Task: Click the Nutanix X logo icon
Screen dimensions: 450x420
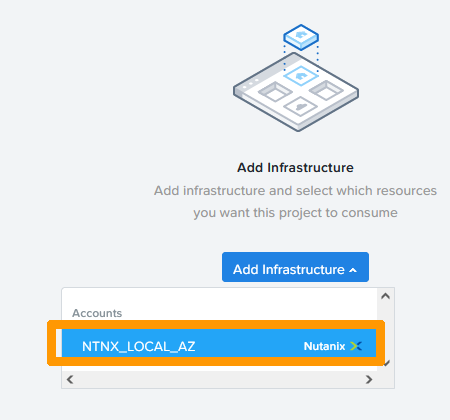Action: click(356, 346)
